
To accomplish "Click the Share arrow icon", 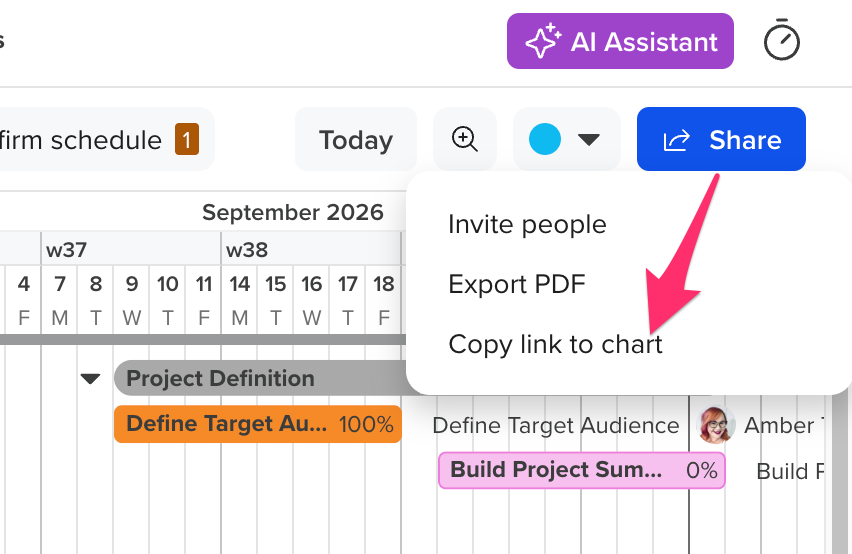I will click(x=676, y=140).
